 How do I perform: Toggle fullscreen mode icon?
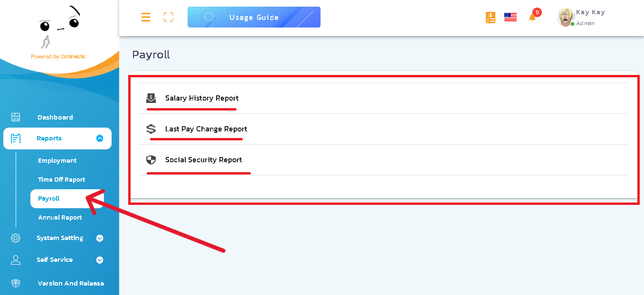(168, 17)
